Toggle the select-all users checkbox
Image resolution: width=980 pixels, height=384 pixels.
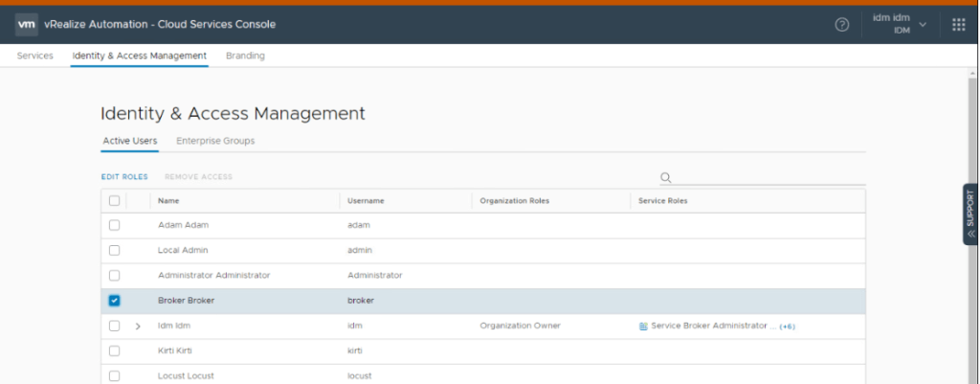(x=114, y=201)
